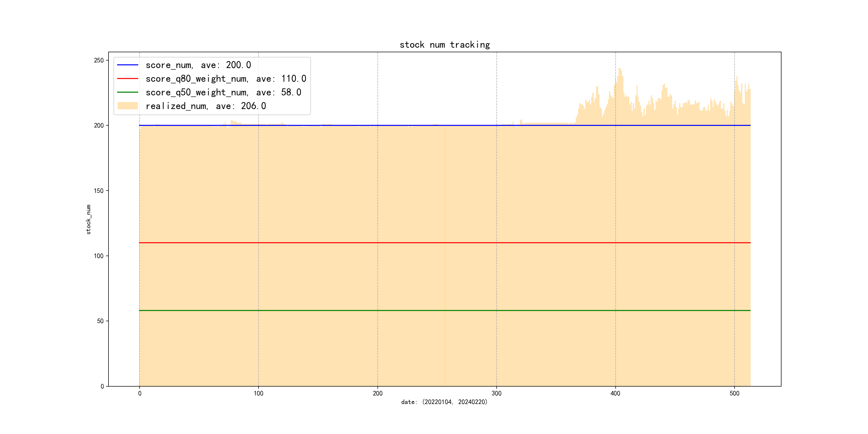Click the x-axis date range label
Screen dimensions: 868x434
pos(444,402)
